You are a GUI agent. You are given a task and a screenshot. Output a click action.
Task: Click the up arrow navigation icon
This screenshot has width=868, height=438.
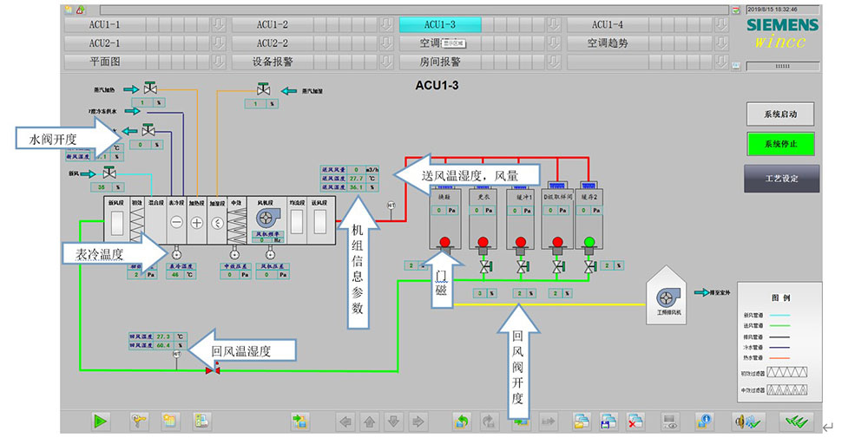tap(369, 422)
